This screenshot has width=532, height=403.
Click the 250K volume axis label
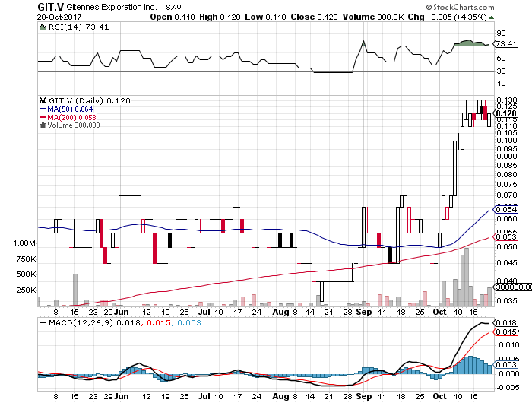pyautogui.click(x=26, y=290)
